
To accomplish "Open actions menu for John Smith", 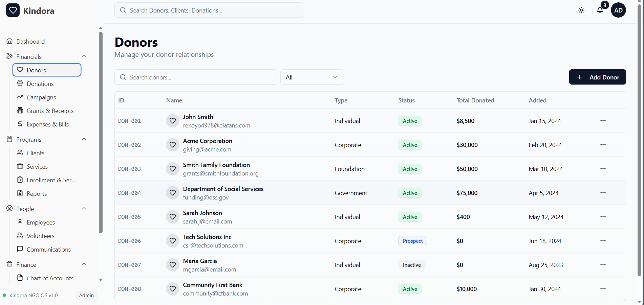I will pyautogui.click(x=603, y=121).
